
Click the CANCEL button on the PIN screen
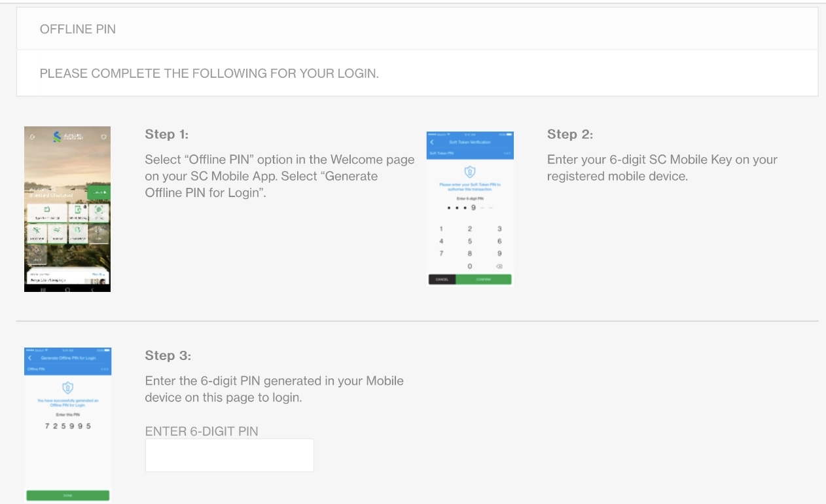(x=442, y=279)
